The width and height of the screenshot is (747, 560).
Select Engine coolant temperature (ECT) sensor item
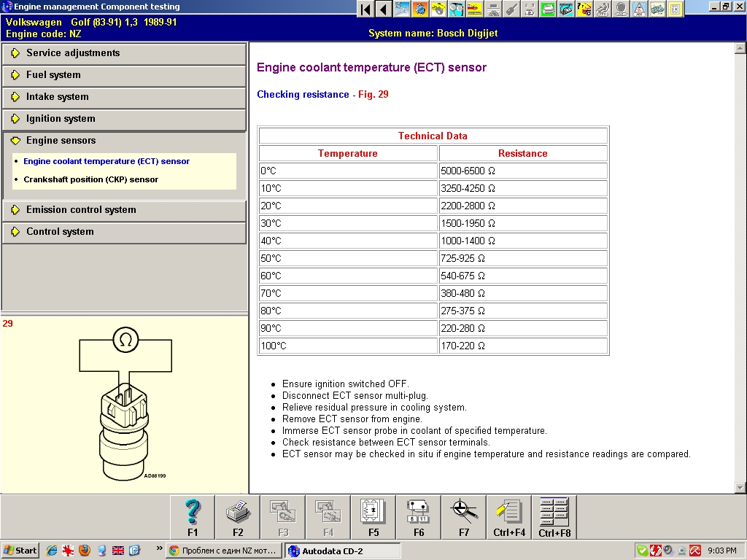[107, 161]
